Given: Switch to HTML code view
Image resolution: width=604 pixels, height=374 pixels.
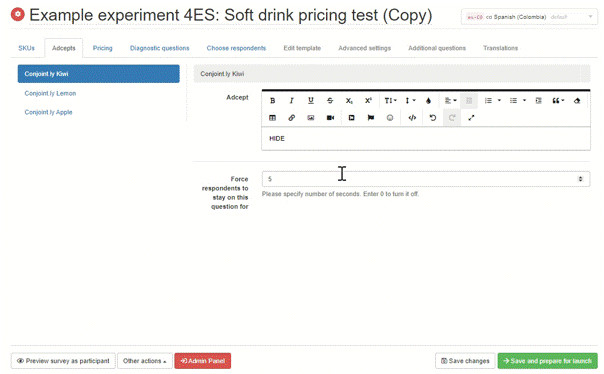Looking at the screenshot, I should [x=412, y=118].
